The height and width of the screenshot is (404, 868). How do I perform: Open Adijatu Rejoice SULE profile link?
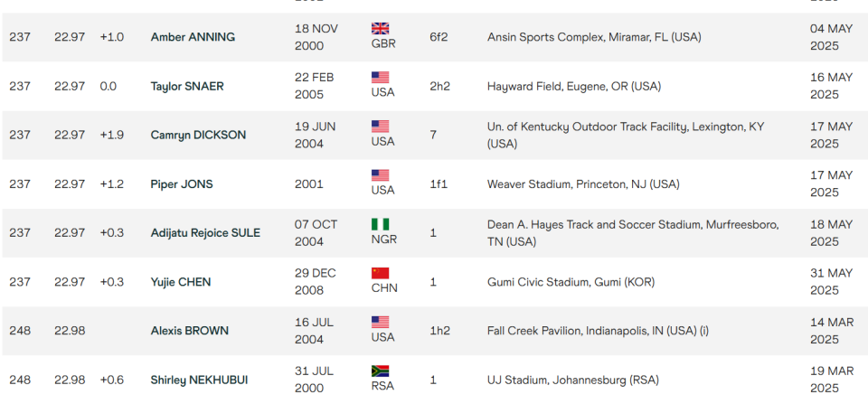(x=205, y=233)
